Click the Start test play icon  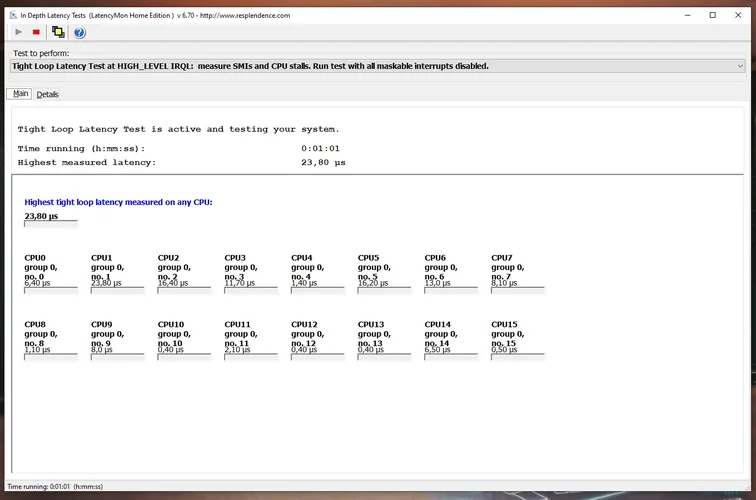pyautogui.click(x=18, y=32)
